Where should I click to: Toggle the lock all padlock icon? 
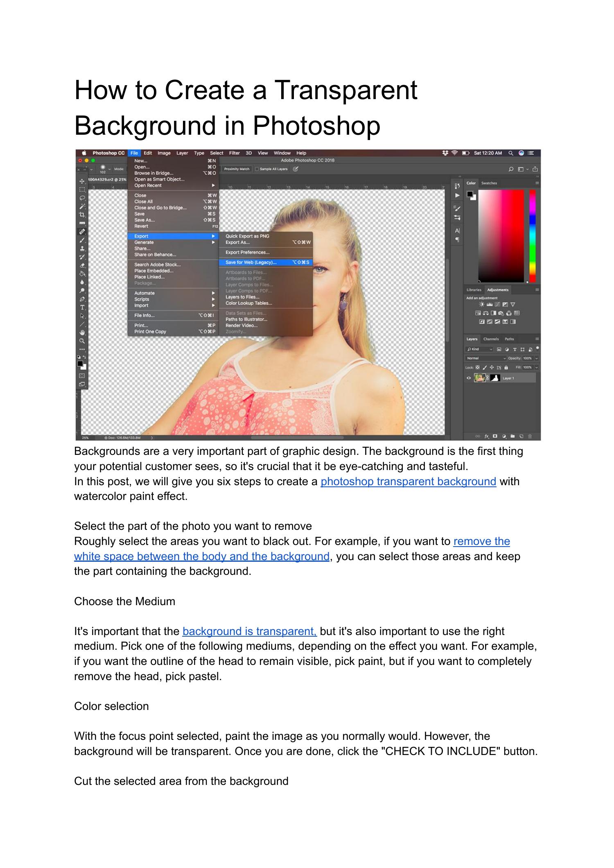pyautogui.click(x=506, y=368)
